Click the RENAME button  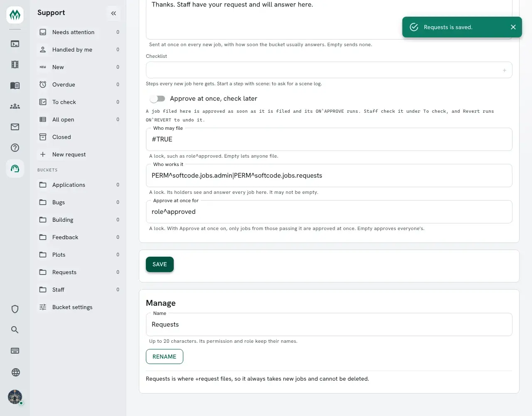[165, 357]
